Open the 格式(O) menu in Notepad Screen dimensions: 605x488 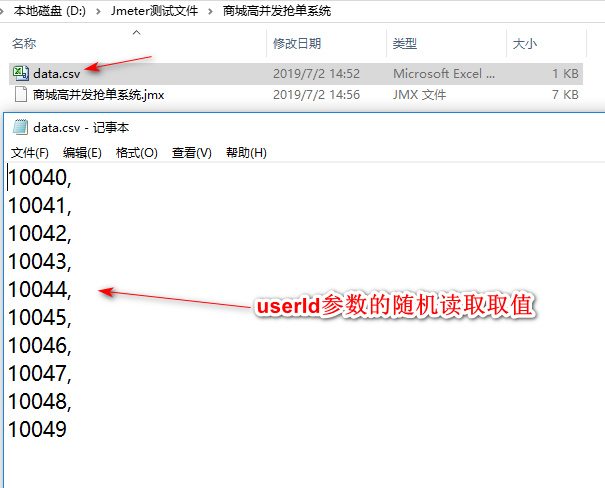tap(137, 153)
